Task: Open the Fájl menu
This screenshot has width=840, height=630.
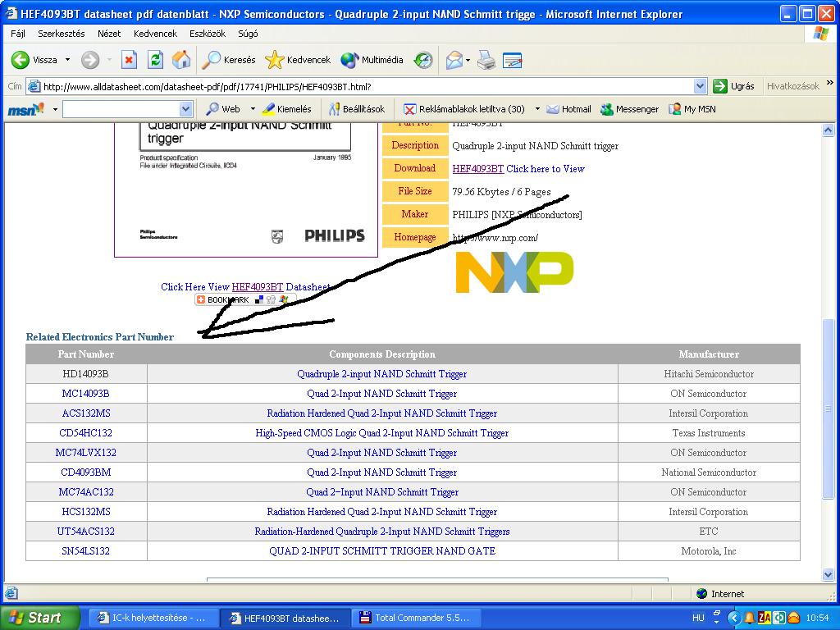Action: [18, 34]
